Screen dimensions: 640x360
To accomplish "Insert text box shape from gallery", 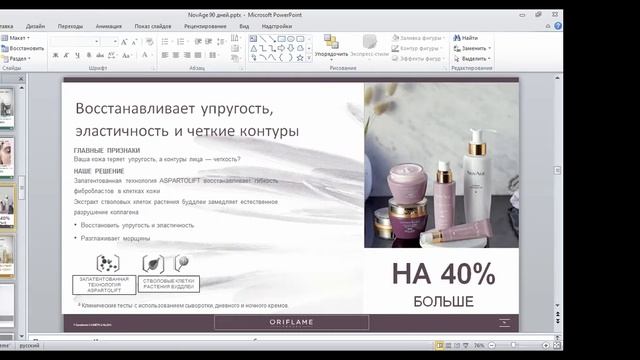I will point(253,39).
